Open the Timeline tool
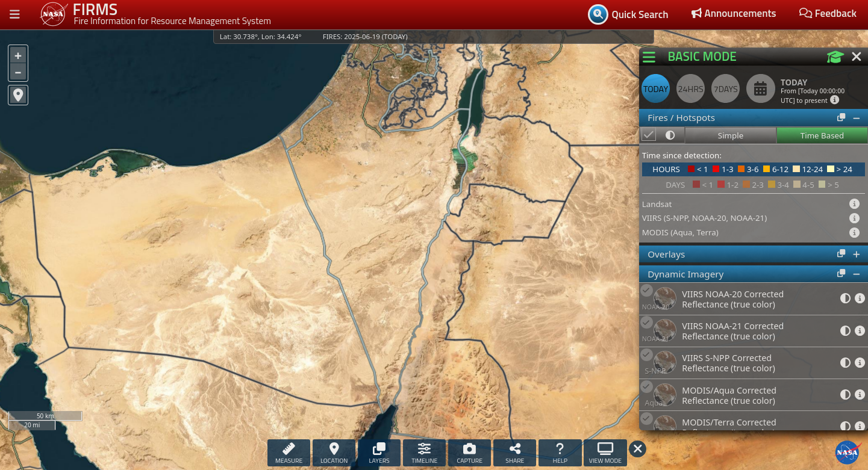The image size is (868, 470). point(424,453)
